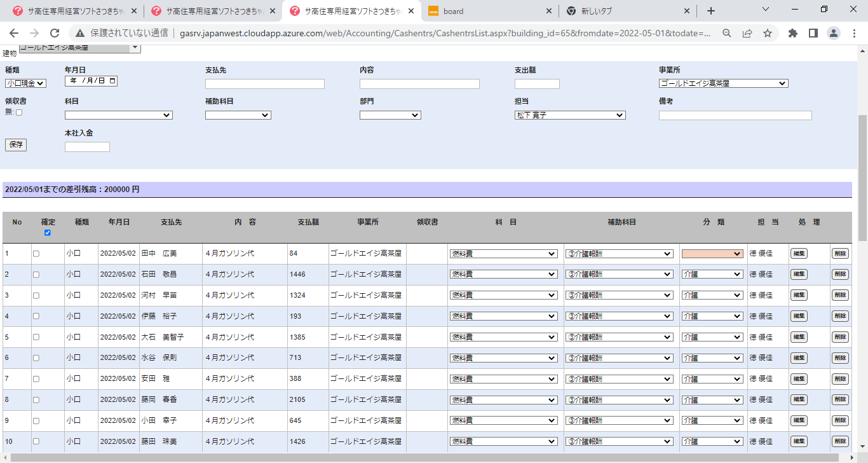Click into the 支払先 input field
Image resolution: width=868 pixels, height=463 pixels.
click(x=264, y=84)
